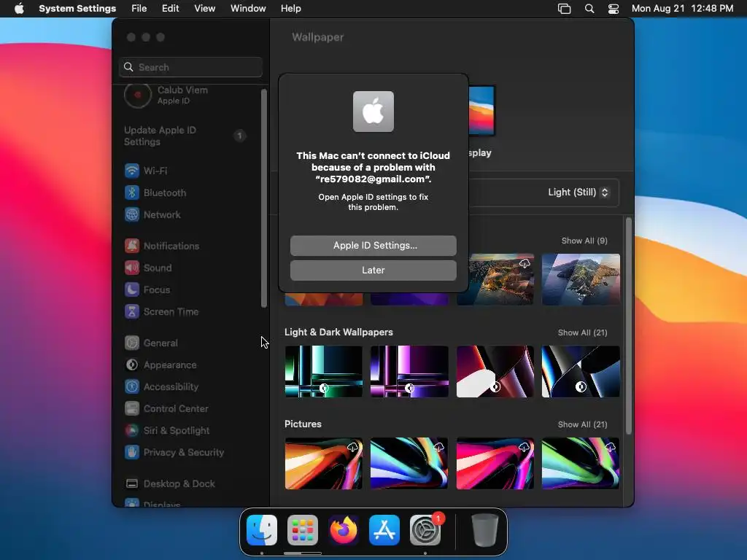This screenshot has width=747, height=560.
Task: Open the File menu
Action: 139,9
